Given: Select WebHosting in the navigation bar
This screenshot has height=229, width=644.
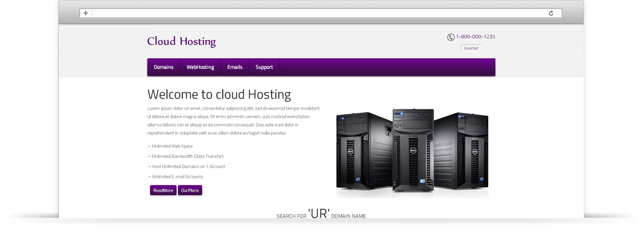Looking at the screenshot, I should tap(200, 67).
